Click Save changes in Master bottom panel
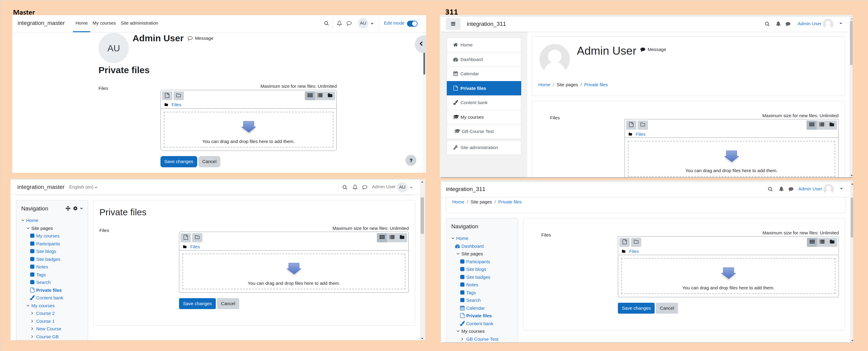The width and height of the screenshot is (868, 351). tap(197, 304)
